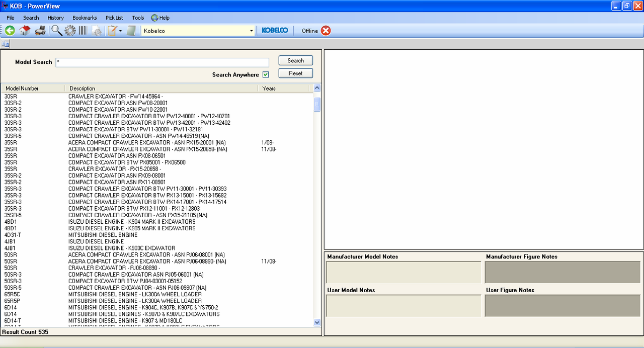644x348 pixels.
Task: Open the Tools menu
Action: click(x=138, y=18)
